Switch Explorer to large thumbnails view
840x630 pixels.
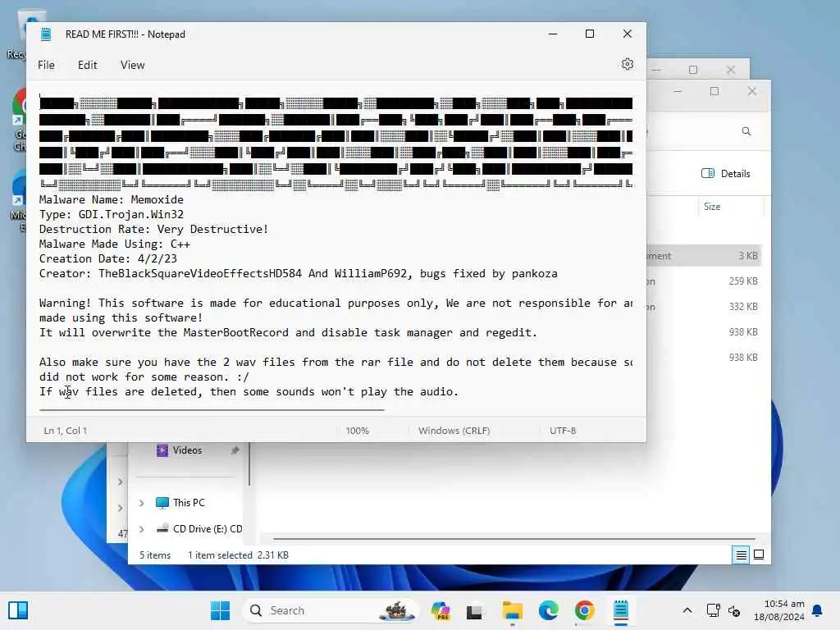coord(759,555)
